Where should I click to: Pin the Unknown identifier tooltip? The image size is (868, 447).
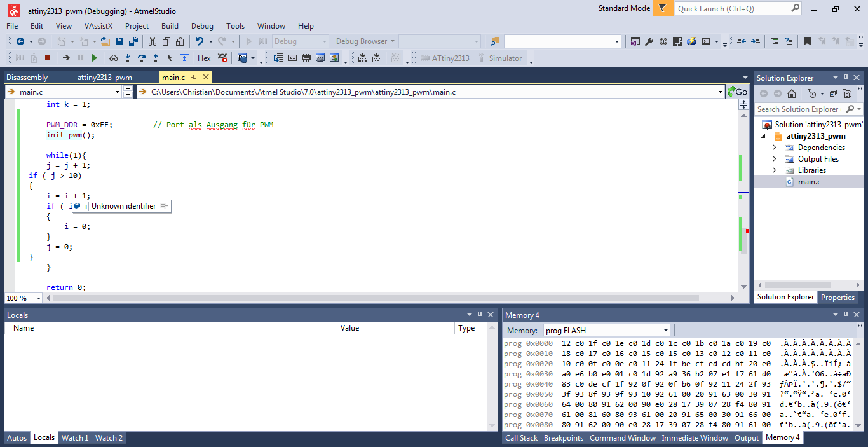tap(164, 206)
